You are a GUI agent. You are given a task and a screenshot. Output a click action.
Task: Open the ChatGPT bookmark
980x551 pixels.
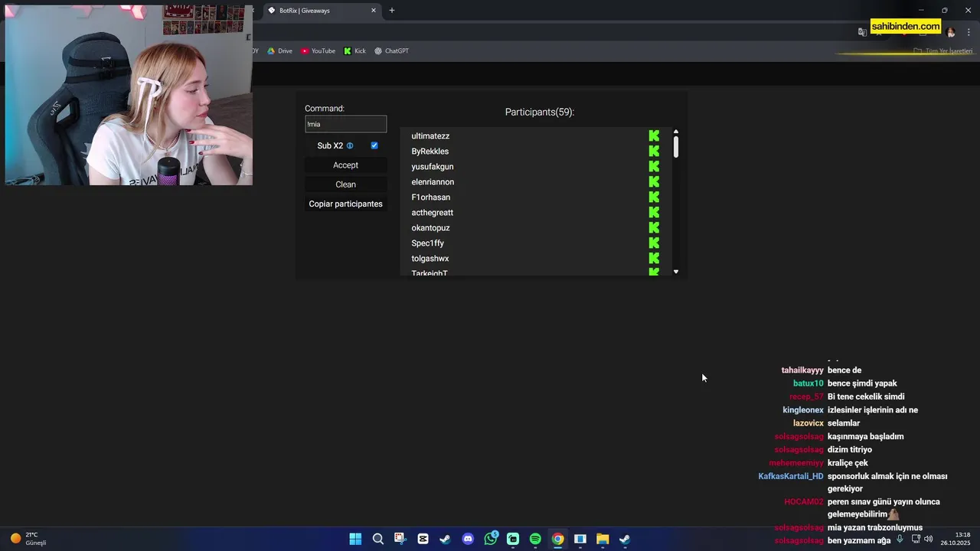391,51
